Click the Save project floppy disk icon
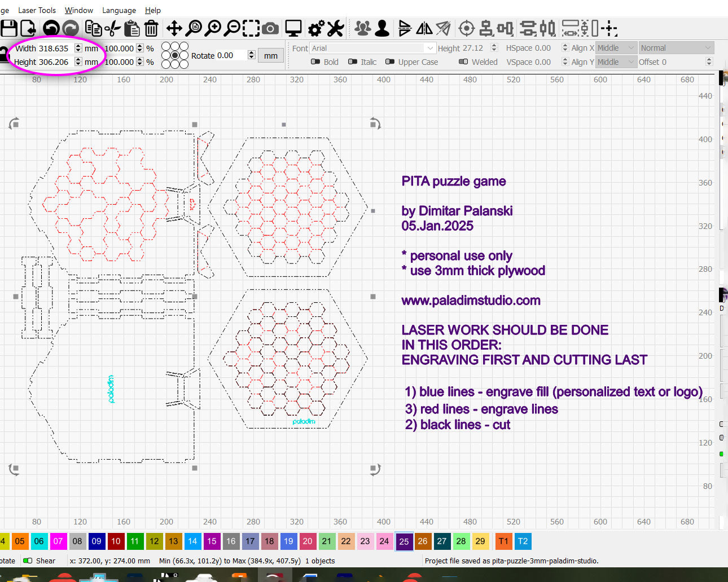728x582 pixels. pyautogui.click(x=8, y=28)
